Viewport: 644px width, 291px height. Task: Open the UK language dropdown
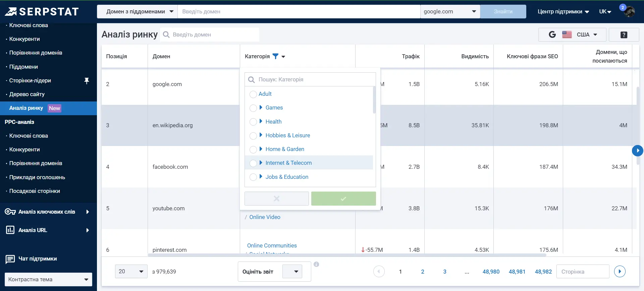tap(605, 12)
